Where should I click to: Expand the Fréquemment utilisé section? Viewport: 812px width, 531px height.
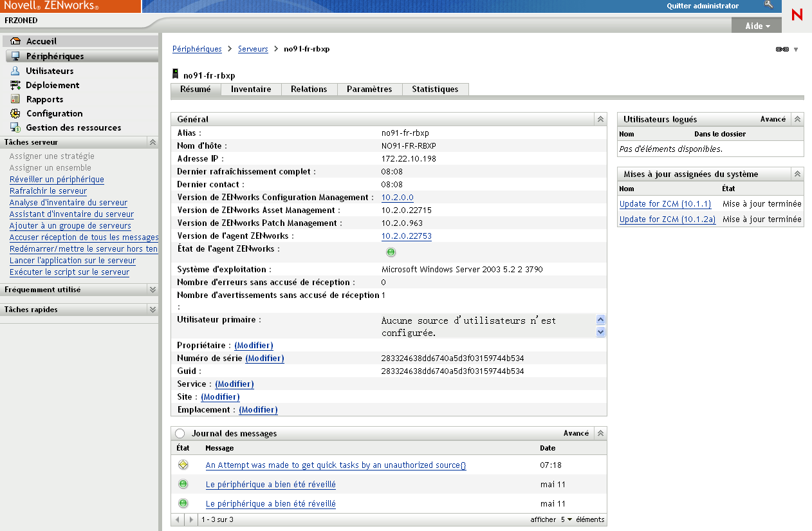click(x=152, y=290)
